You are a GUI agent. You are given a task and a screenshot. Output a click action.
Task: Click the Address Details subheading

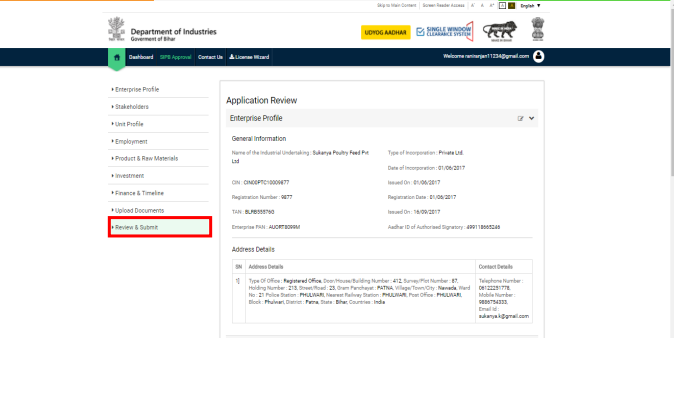[x=253, y=249]
